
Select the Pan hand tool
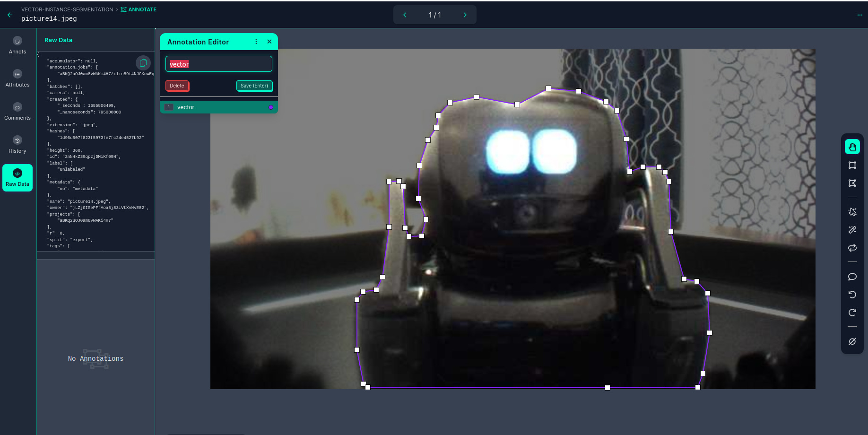tap(852, 147)
